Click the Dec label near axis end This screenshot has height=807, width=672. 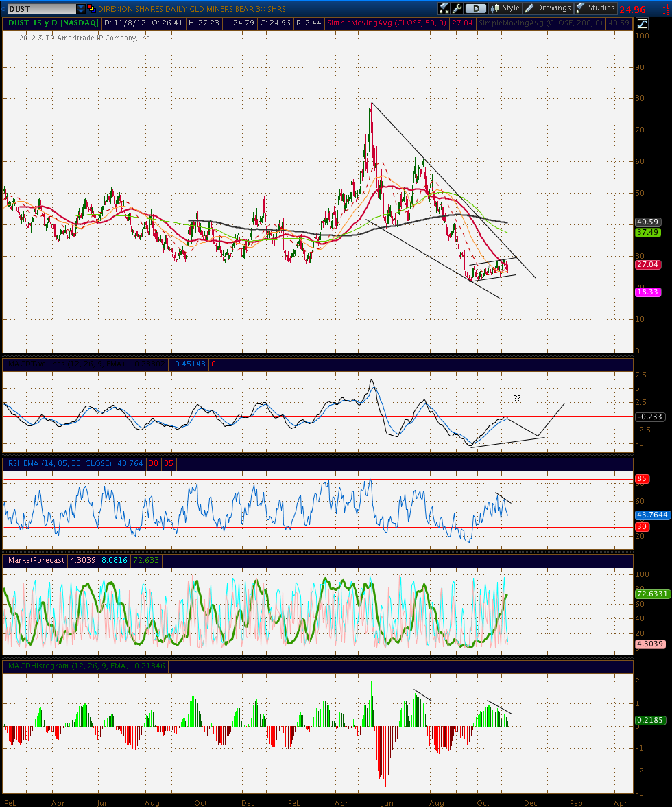[530, 802]
